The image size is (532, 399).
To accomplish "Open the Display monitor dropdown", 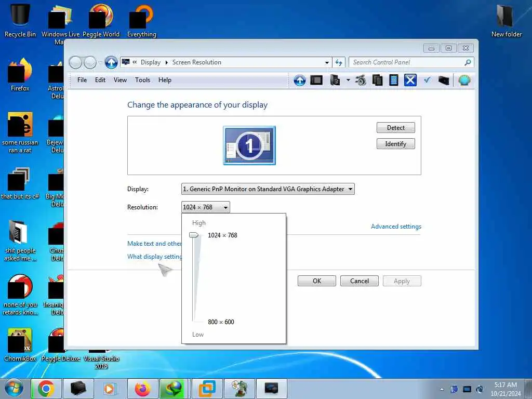I will (x=268, y=189).
